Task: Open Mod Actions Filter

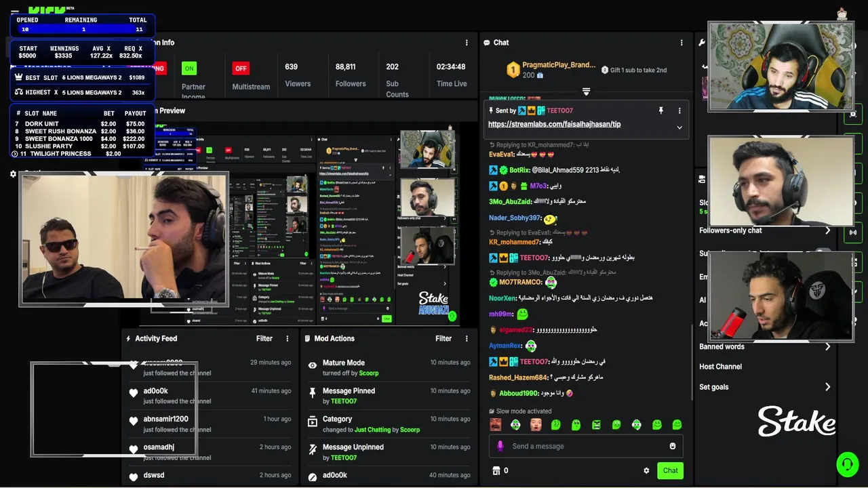Action: coord(443,338)
